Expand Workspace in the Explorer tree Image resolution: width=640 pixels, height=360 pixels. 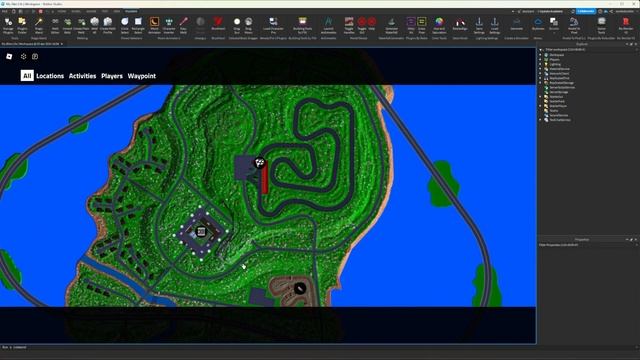pos(540,55)
